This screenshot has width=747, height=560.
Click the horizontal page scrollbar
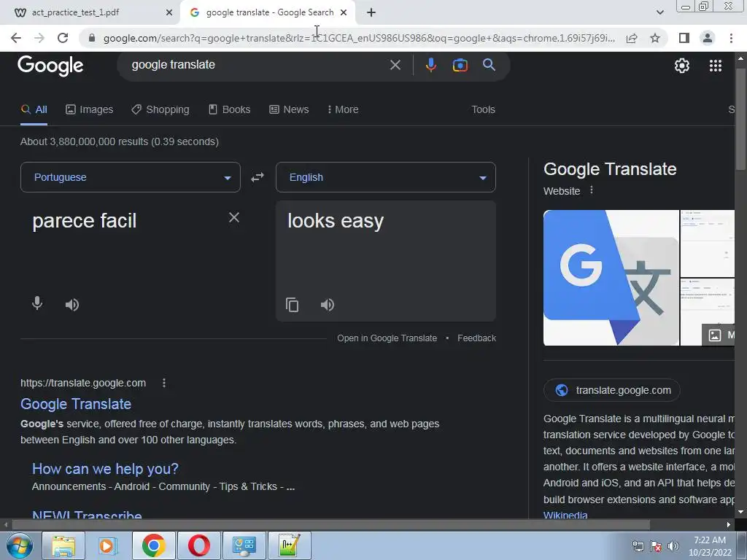(330, 525)
